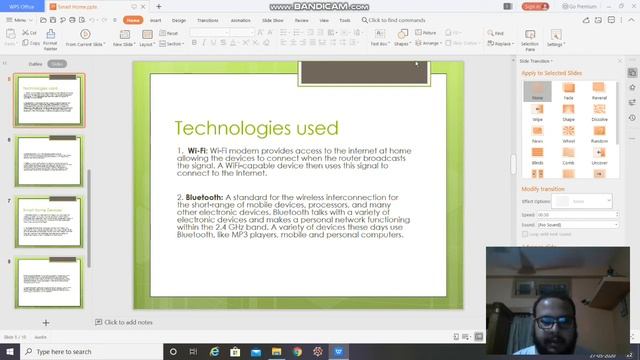Screen dimensions: 640x360
Task: Open the Tools tab
Action: pyautogui.click(x=345, y=20)
